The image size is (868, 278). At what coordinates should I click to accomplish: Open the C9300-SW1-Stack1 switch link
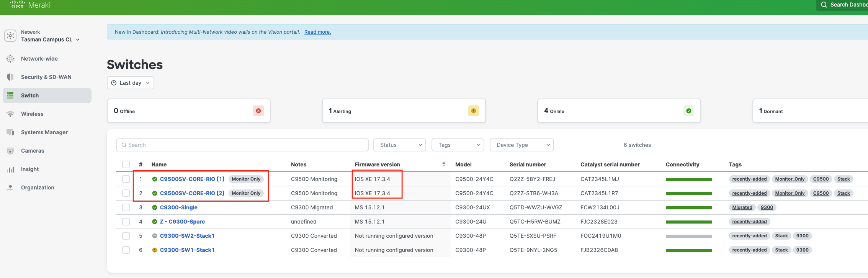[x=187, y=250]
